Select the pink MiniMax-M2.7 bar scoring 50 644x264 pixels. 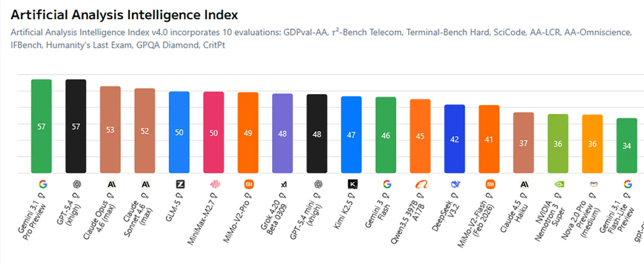click(x=213, y=132)
